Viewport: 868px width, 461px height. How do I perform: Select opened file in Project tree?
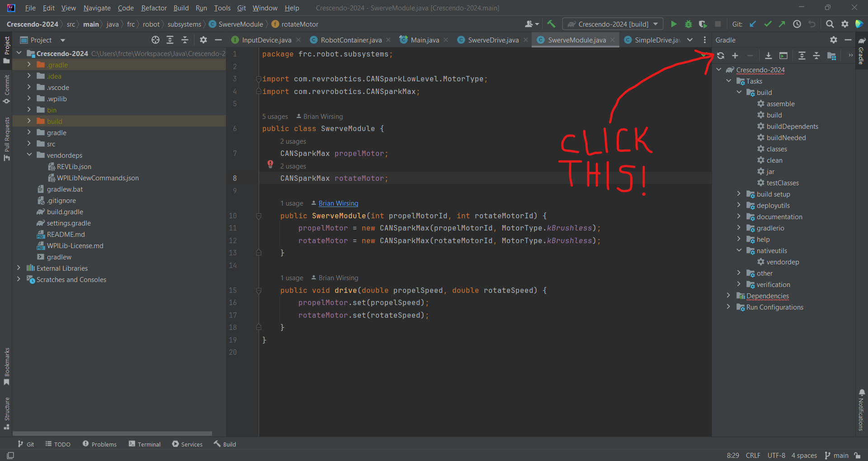[156, 40]
